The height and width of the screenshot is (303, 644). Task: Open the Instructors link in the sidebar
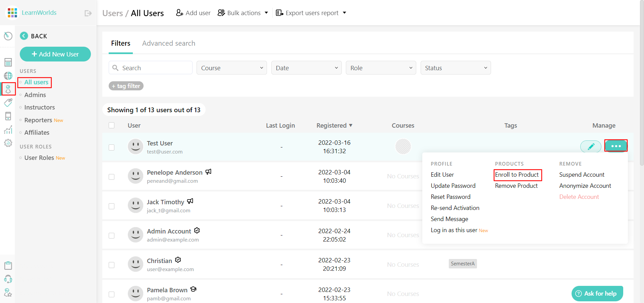coord(39,107)
